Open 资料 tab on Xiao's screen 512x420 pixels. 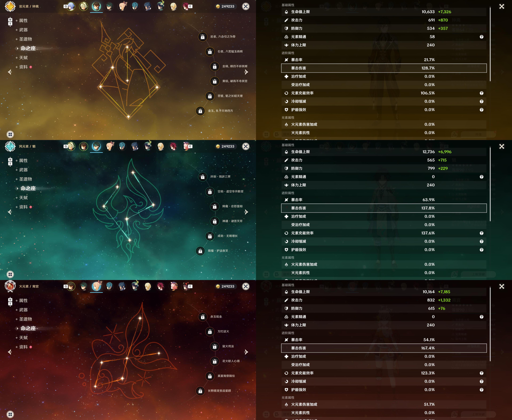(x=23, y=207)
